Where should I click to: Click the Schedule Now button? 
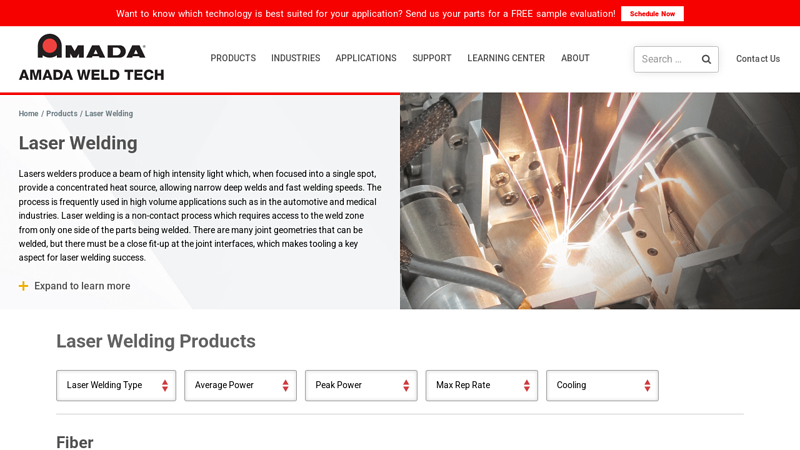652,14
